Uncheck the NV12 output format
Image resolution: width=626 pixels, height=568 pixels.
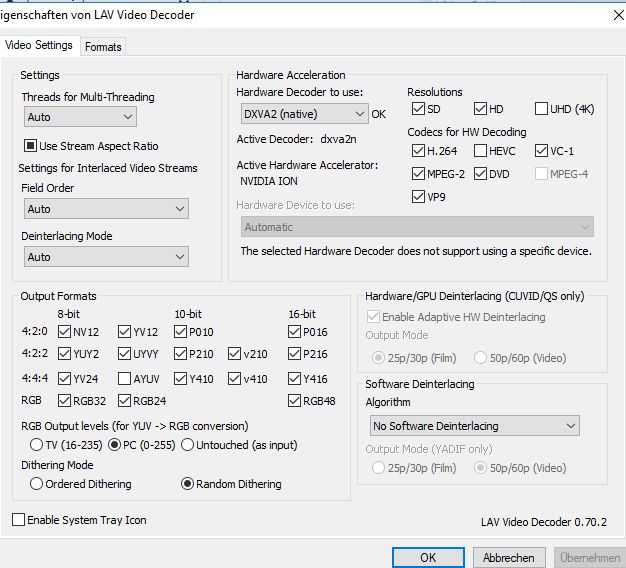64,332
